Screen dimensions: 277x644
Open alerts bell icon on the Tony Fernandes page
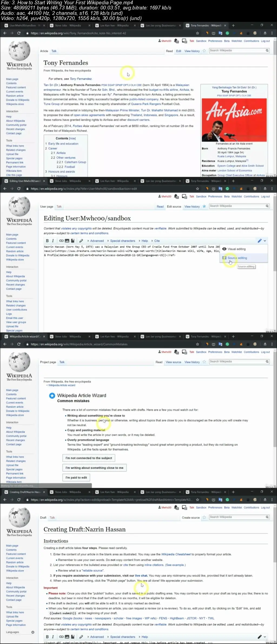(x=176, y=41)
